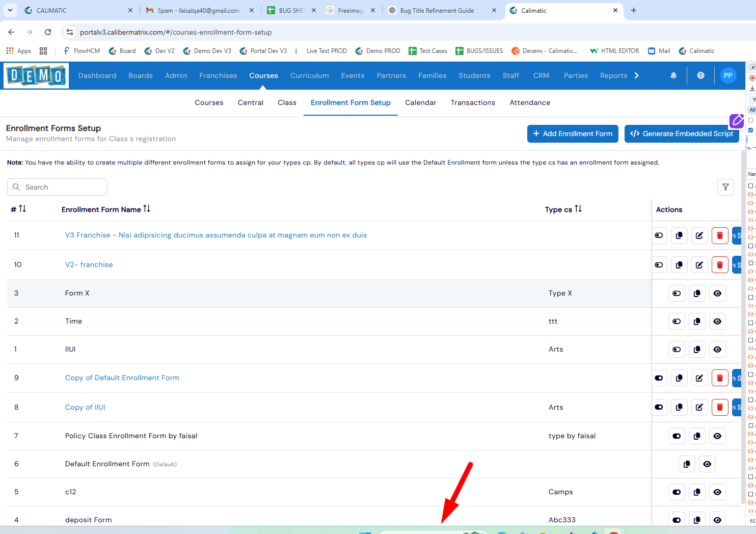The width and height of the screenshot is (756, 534).
Task: Open the Franchises menu
Action: (218, 75)
